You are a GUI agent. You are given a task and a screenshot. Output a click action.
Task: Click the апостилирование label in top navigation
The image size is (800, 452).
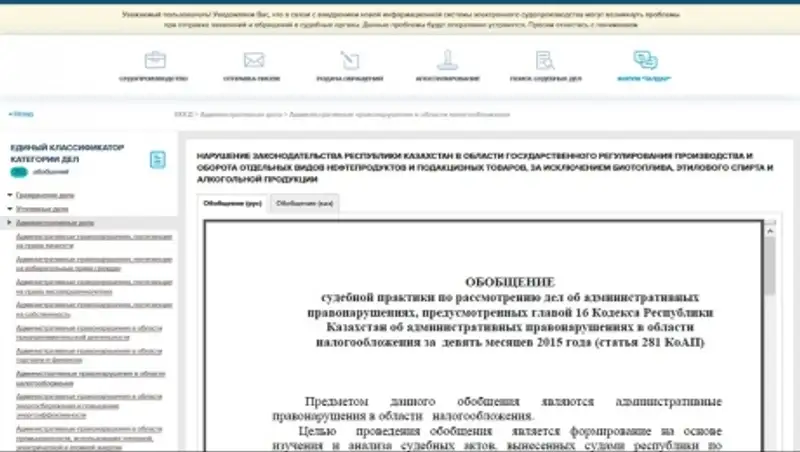[447, 79]
